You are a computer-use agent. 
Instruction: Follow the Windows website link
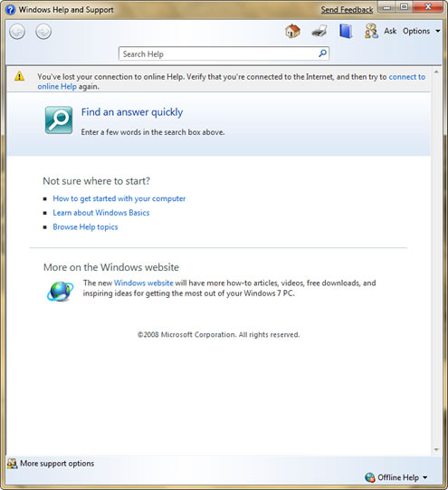(x=143, y=283)
